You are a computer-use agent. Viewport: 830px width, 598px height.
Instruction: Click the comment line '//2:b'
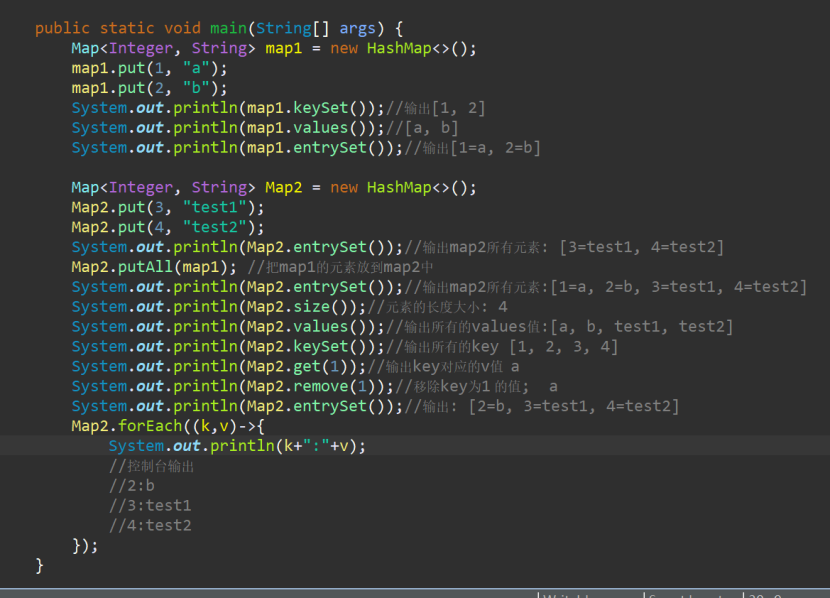click(x=131, y=486)
